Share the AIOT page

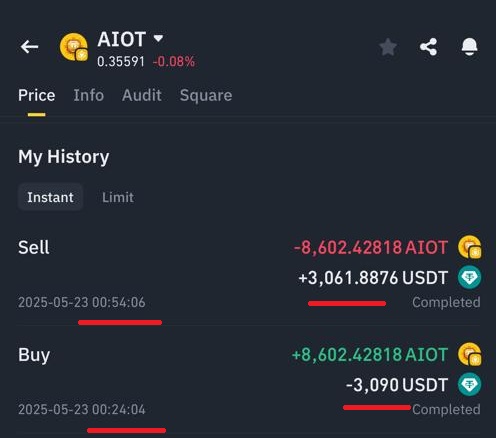click(x=429, y=47)
